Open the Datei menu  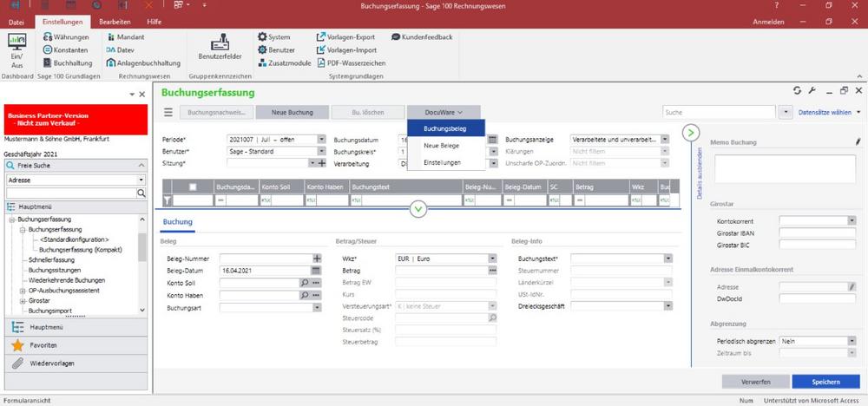[x=16, y=23]
